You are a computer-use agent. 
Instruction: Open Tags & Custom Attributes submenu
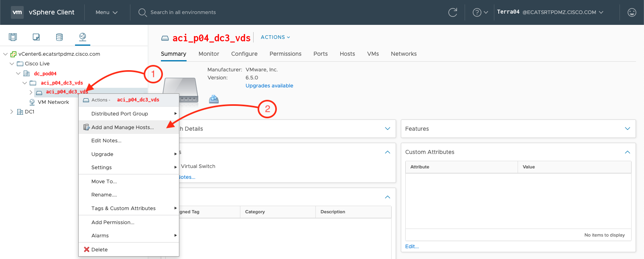[x=129, y=208]
